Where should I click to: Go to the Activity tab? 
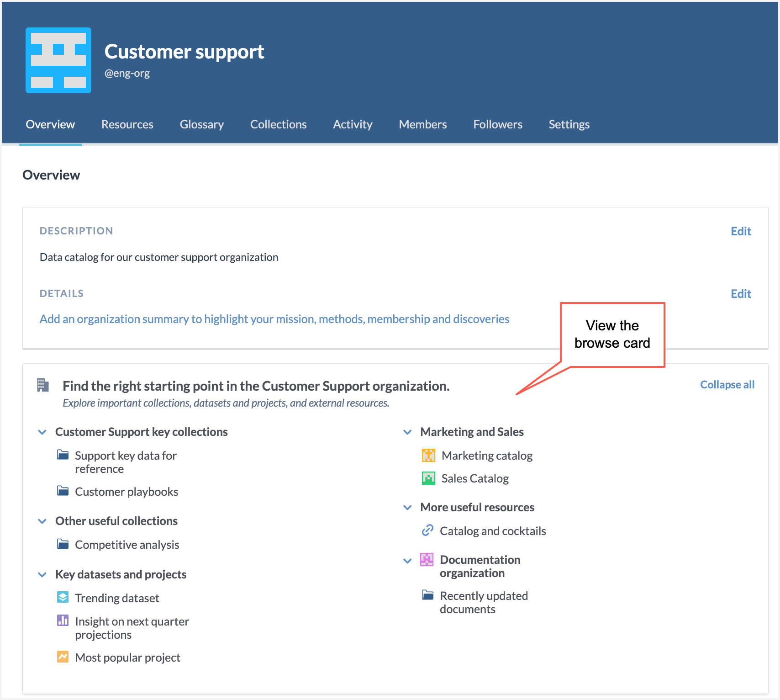353,124
